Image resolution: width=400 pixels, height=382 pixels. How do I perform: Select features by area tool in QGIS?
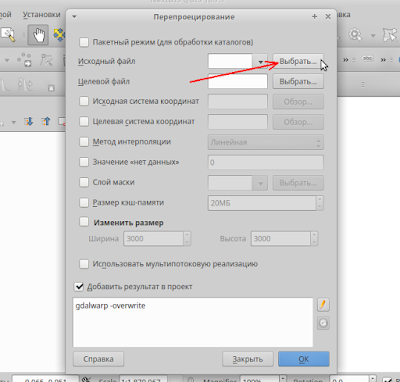(390, 35)
